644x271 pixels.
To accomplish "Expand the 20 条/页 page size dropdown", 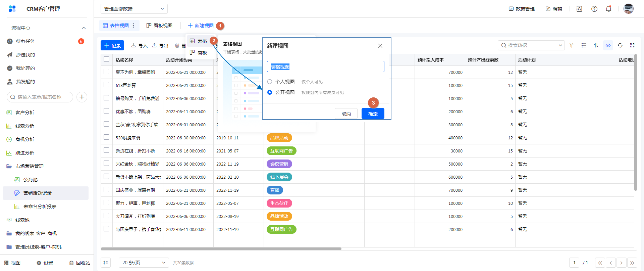I will pyautogui.click(x=144, y=263).
